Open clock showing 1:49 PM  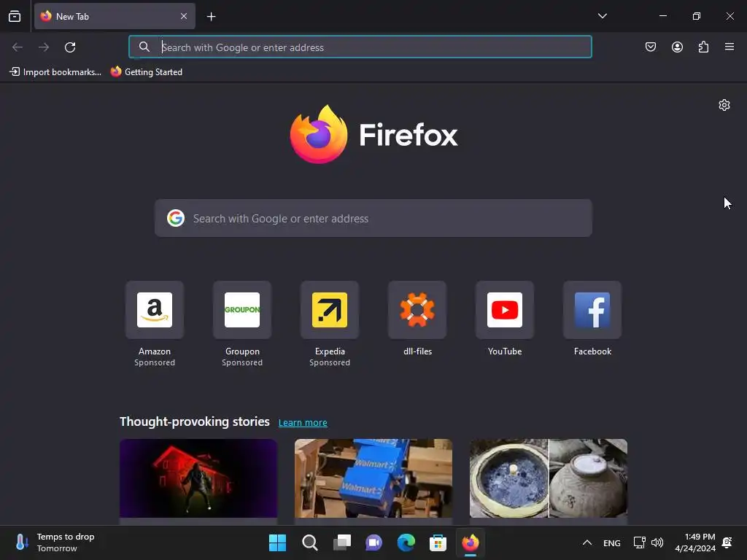(x=695, y=542)
